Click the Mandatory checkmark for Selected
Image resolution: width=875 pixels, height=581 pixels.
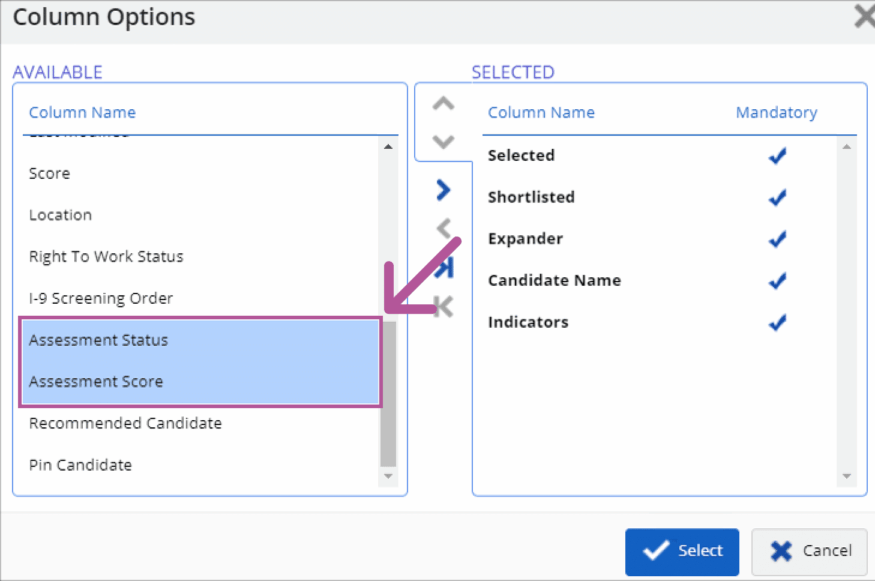tap(777, 156)
